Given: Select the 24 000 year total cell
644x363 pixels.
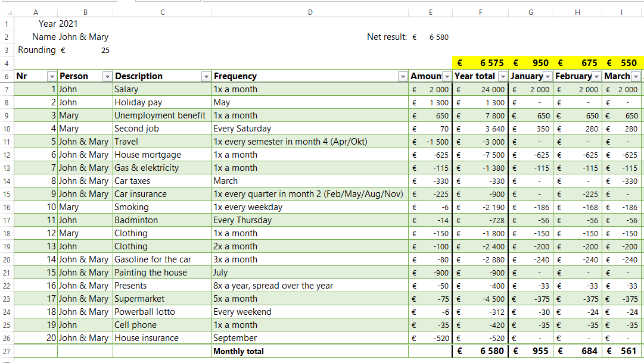Looking at the screenshot, I should [481, 89].
